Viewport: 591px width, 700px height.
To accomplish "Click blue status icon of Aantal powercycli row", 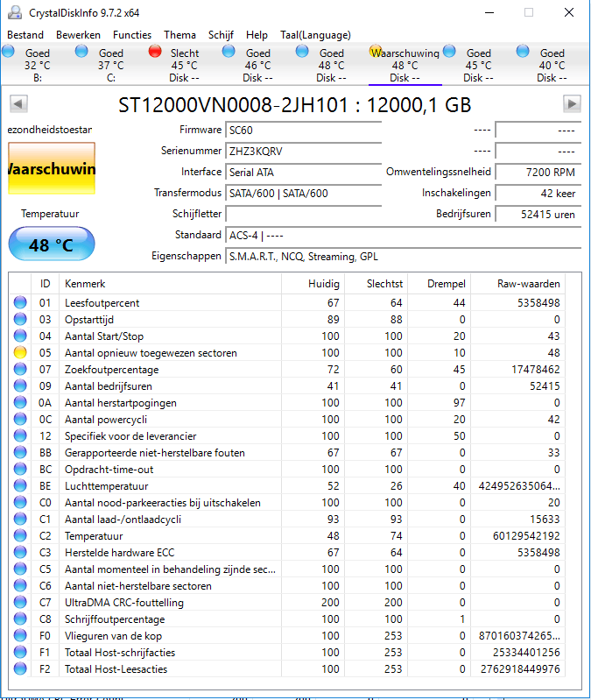I will [20, 419].
